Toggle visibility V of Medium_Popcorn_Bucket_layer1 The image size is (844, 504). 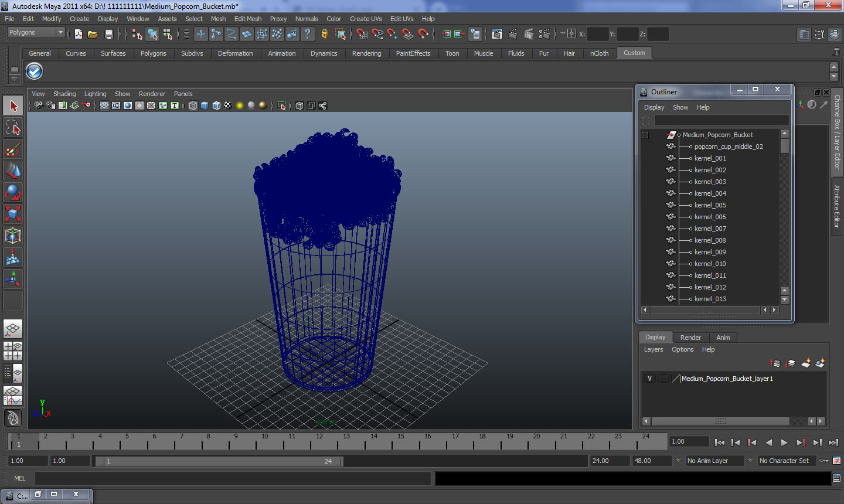(x=649, y=379)
